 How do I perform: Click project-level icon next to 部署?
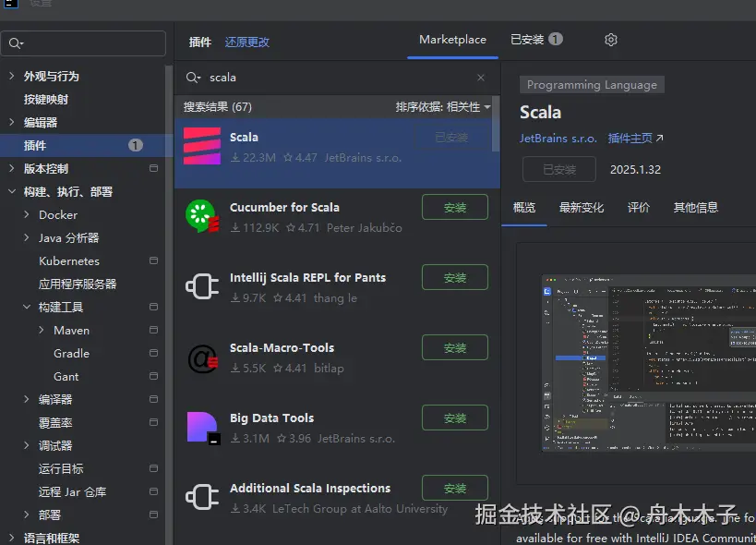coord(154,515)
